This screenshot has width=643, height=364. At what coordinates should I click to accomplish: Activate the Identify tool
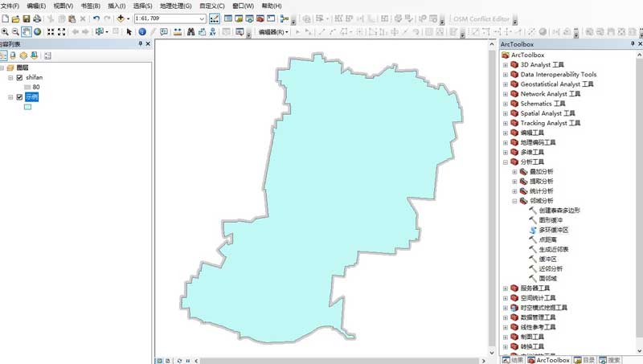click(142, 31)
